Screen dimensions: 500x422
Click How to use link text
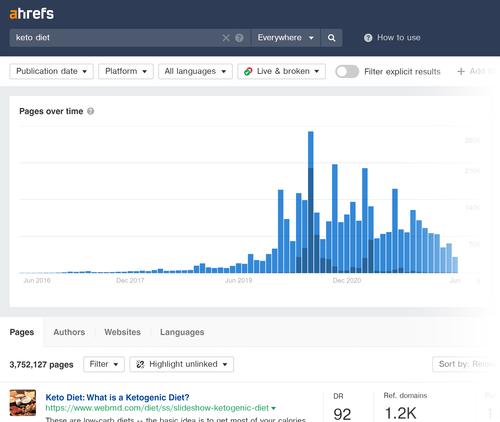(x=399, y=38)
